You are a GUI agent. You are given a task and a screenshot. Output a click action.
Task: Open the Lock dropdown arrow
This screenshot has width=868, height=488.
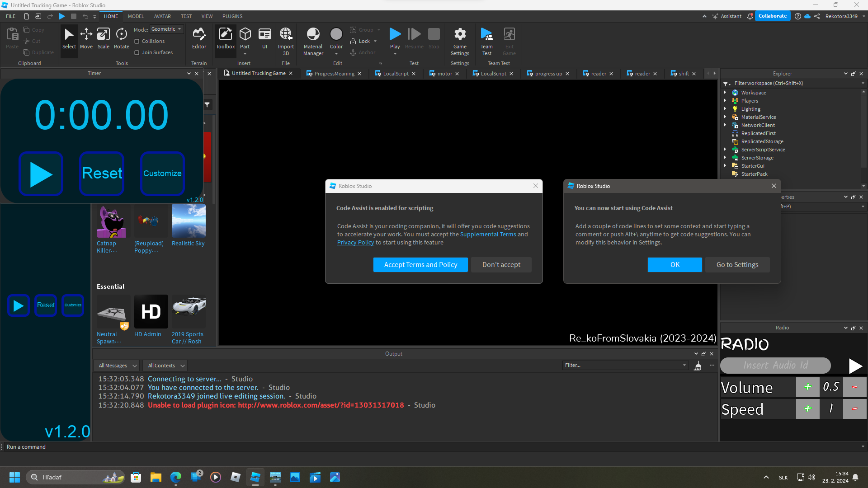coord(375,41)
